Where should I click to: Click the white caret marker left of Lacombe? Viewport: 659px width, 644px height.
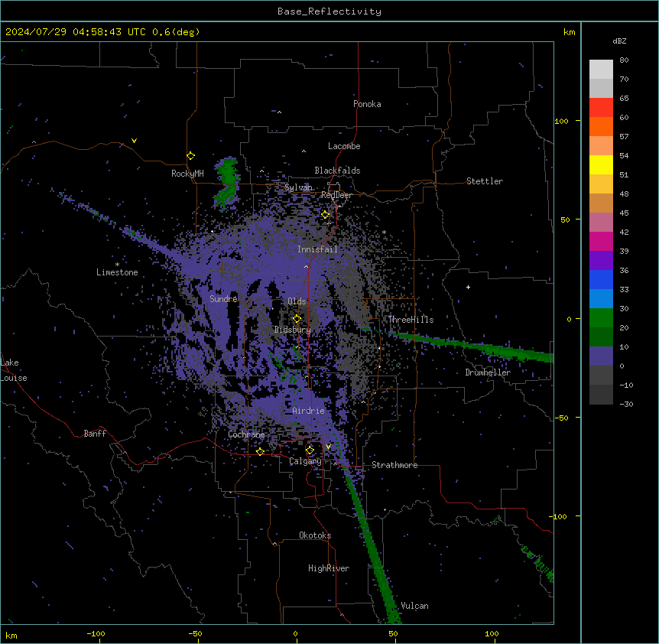[304, 151]
